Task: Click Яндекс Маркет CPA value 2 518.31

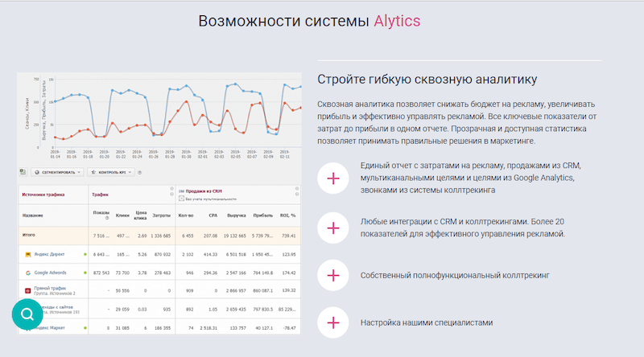Action: 208,328
